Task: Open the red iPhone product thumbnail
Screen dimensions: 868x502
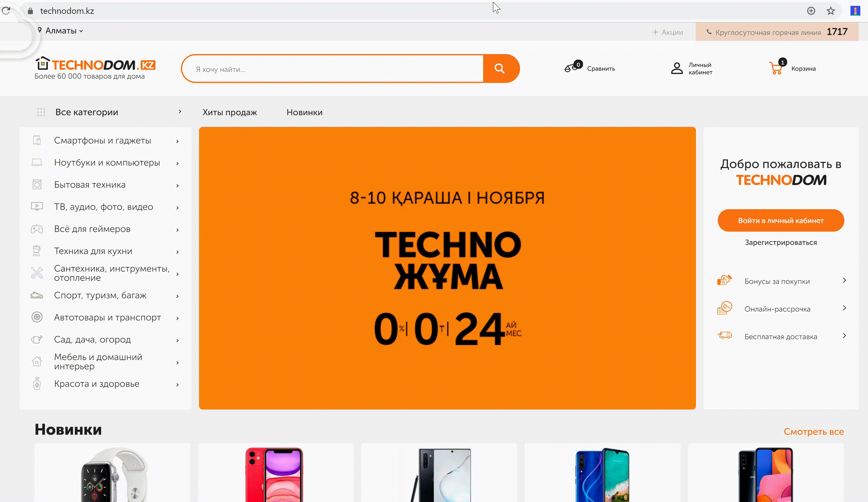Action: pyautogui.click(x=274, y=474)
